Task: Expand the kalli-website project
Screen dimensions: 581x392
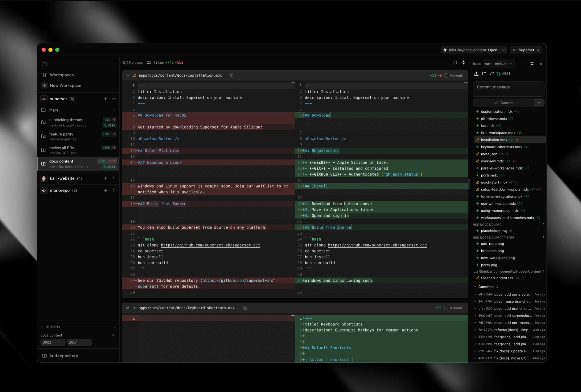Action: (x=113, y=178)
